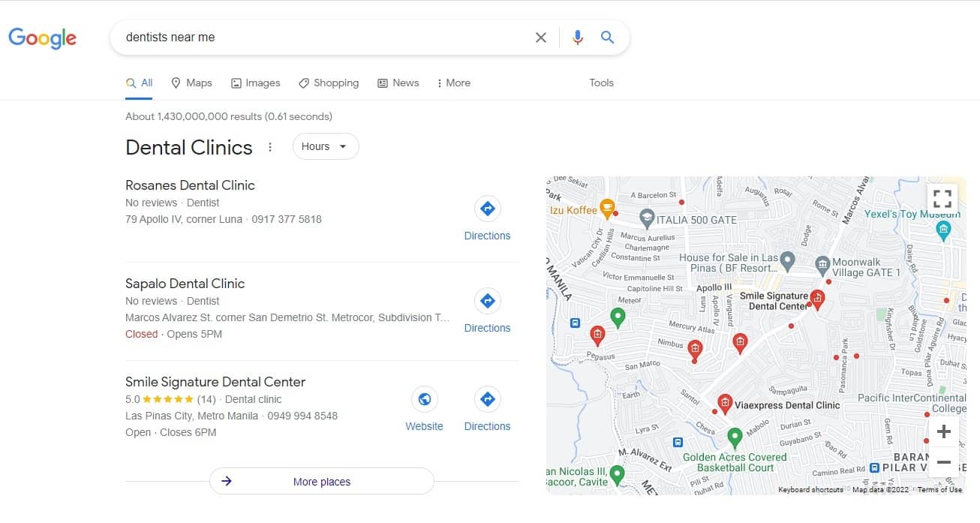Select the All results tab
The height and width of the screenshot is (523, 980).
click(140, 83)
